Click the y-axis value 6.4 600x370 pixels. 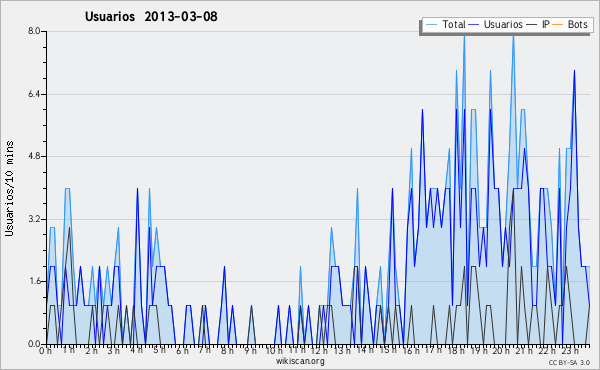pyautogui.click(x=34, y=94)
